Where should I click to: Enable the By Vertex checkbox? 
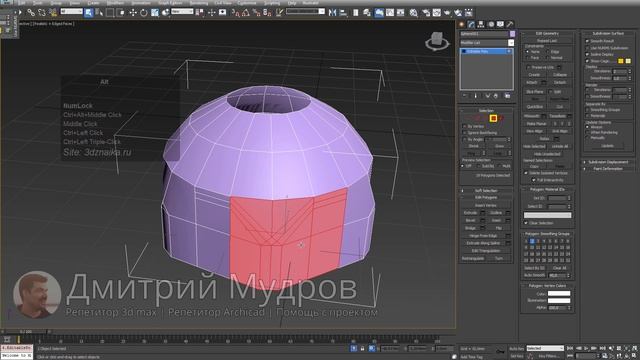(464, 127)
